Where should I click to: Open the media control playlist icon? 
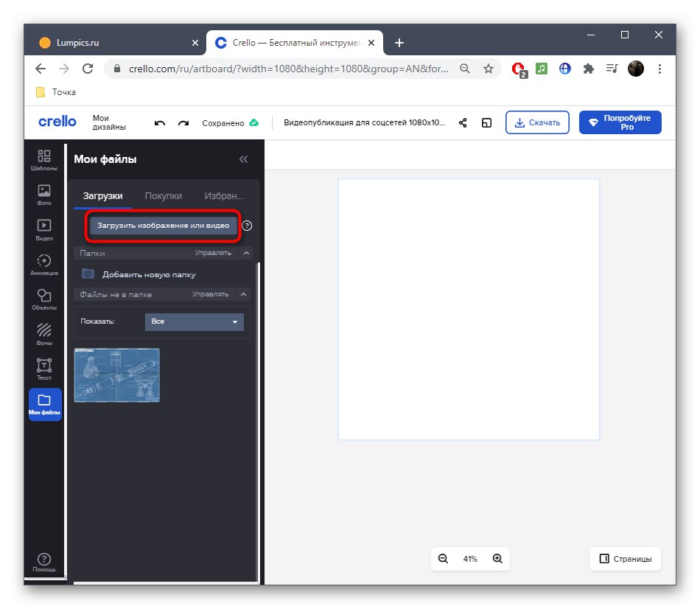(612, 69)
